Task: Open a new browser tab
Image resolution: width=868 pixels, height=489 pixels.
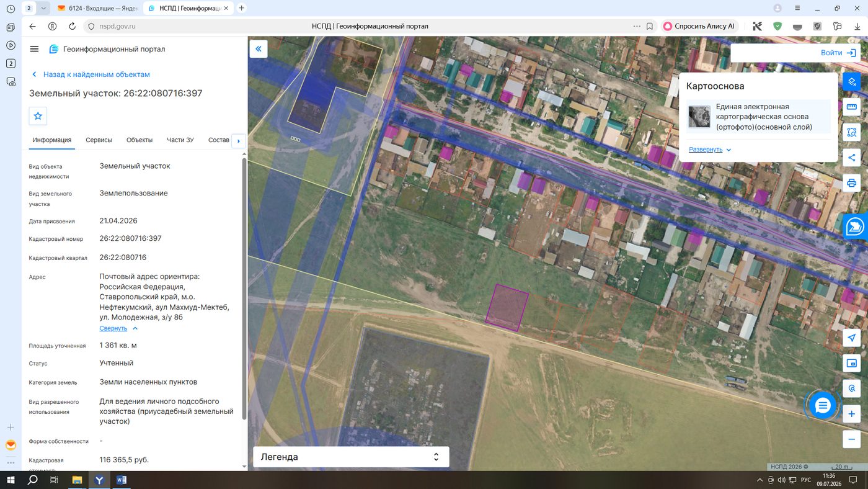Action: pyautogui.click(x=242, y=8)
